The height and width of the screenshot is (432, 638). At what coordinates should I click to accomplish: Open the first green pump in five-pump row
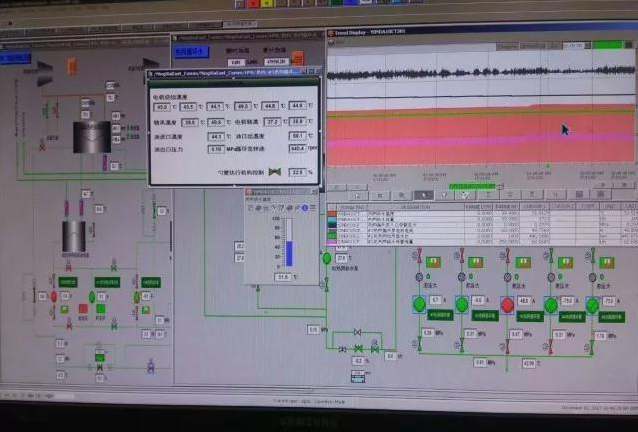point(419,304)
